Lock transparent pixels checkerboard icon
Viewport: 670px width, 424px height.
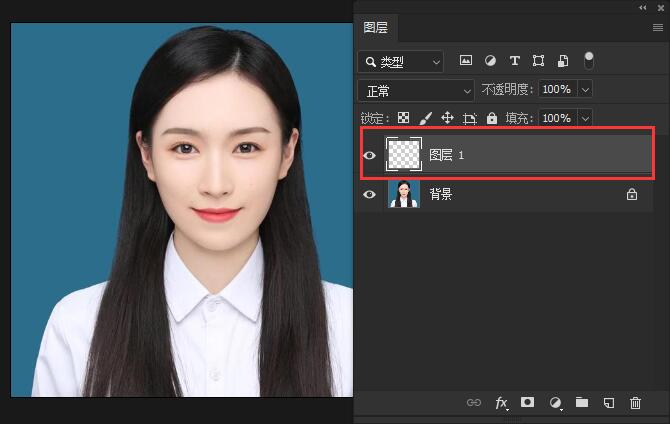coord(403,118)
